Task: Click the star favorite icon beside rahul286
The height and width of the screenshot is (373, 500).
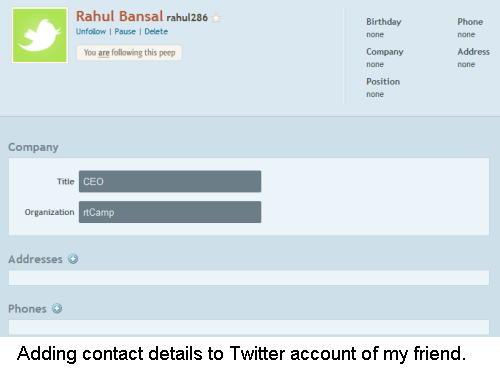Action: point(216,18)
